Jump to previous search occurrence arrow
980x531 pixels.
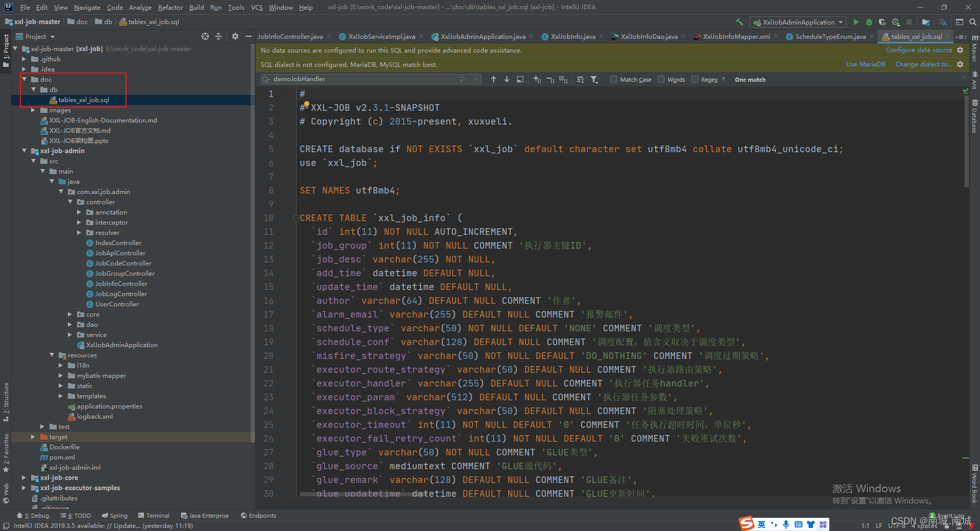tap(493, 79)
